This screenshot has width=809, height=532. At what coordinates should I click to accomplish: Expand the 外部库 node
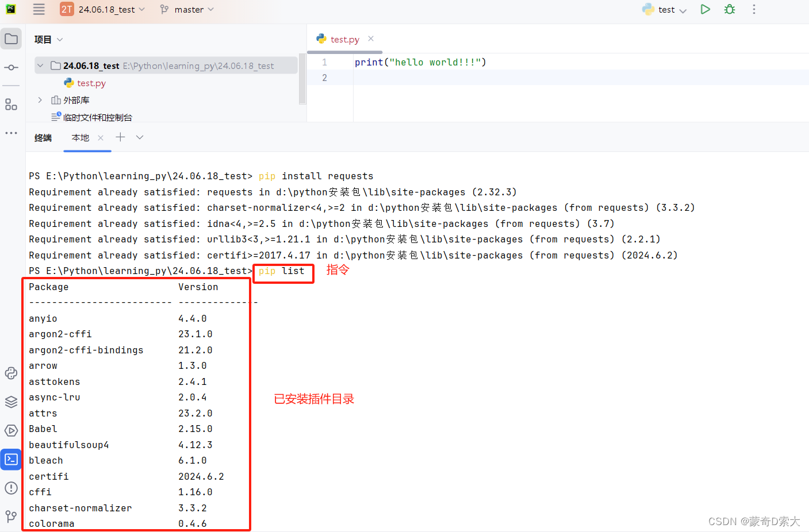coord(40,100)
